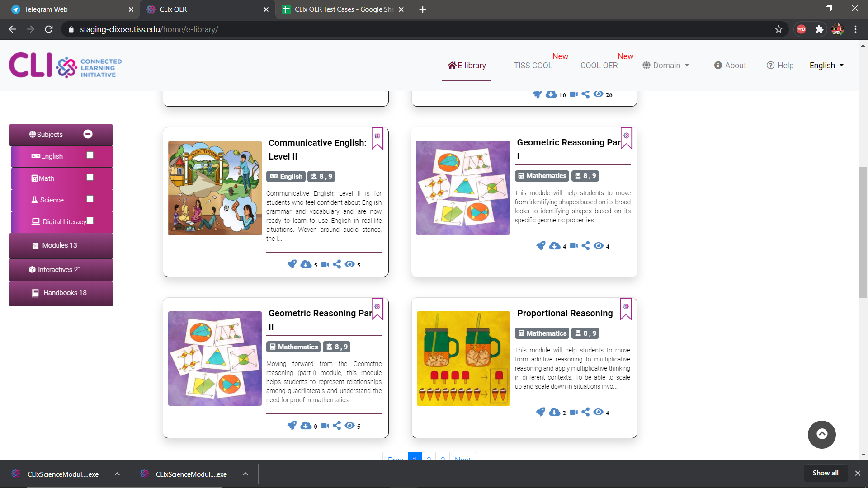Open browser extensions puzzle icon
The height and width of the screenshot is (488, 868).
819,29
